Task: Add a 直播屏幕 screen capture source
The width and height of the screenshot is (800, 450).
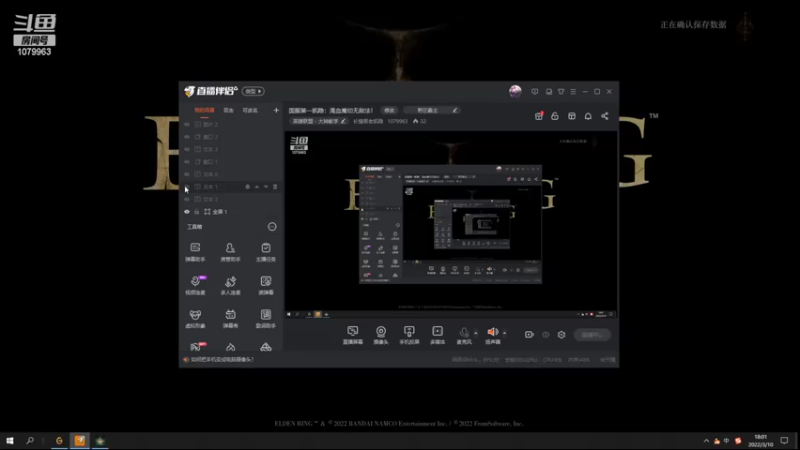Action: 353,335
